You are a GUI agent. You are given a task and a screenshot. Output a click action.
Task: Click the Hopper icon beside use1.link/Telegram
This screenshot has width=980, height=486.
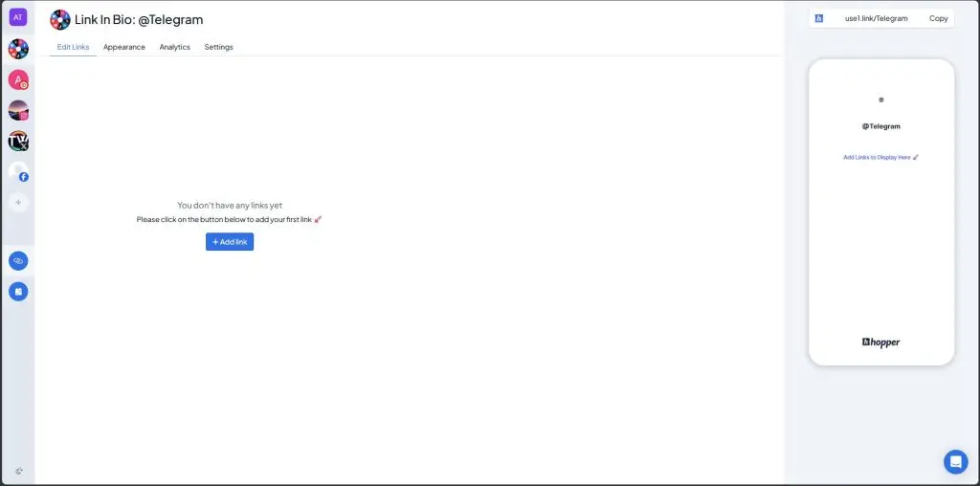click(819, 19)
